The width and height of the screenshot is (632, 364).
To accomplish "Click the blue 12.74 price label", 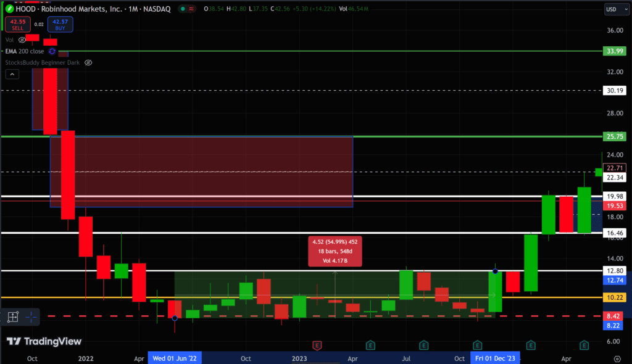I will (615, 280).
